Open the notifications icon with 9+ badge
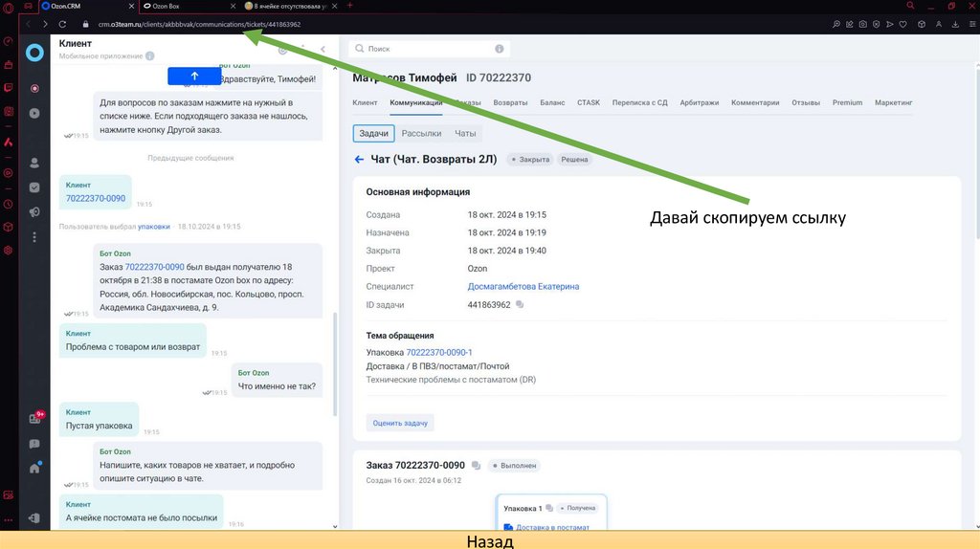The height and width of the screenshot is (549, 980). (35, 418)
